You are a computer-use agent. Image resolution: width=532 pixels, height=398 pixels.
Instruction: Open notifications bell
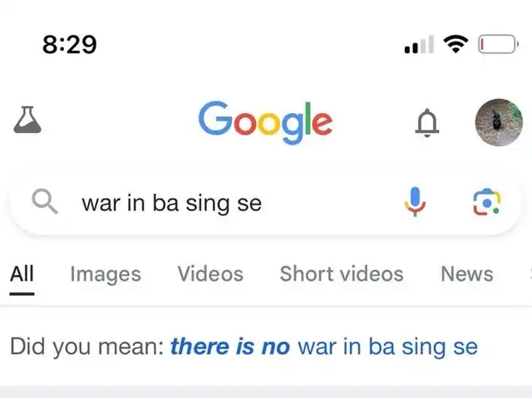point(427,123)
